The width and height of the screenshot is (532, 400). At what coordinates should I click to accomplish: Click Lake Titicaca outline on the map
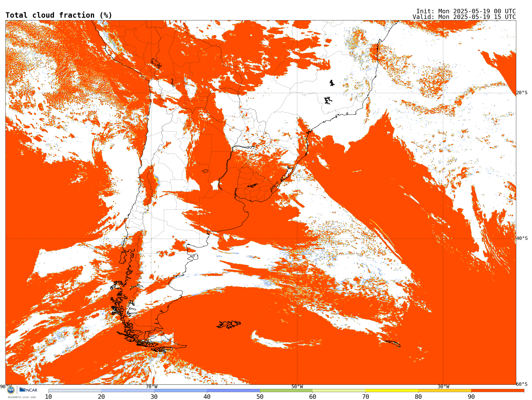coord(156,63)
